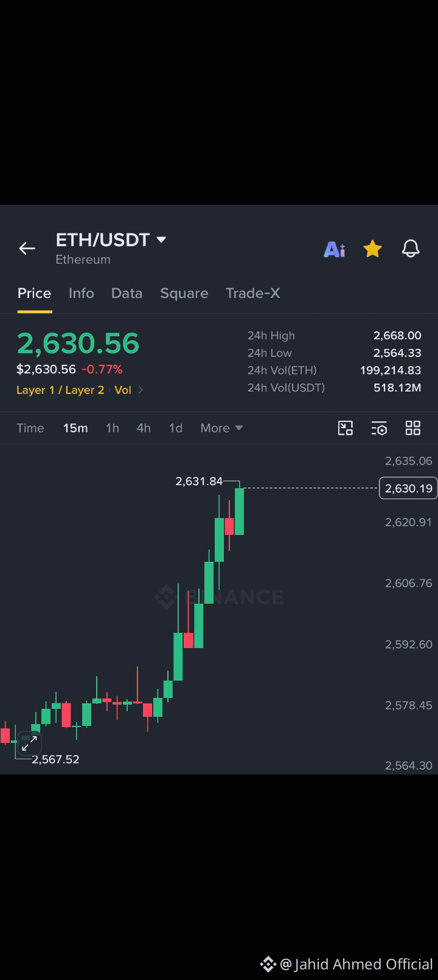This screenshot has height=980, width=438.
Task: Open the AI assistant icon
Action: pyautogui.click(x=335, y=249)
